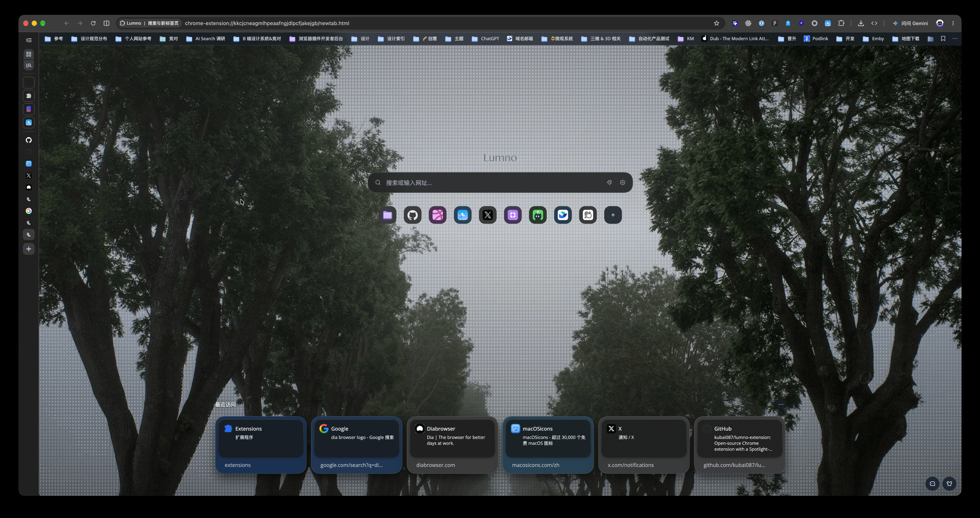Show more bookmarks via overflow dots
The height and width of the screenshot is (518, 980).
(x=955, y=39)
